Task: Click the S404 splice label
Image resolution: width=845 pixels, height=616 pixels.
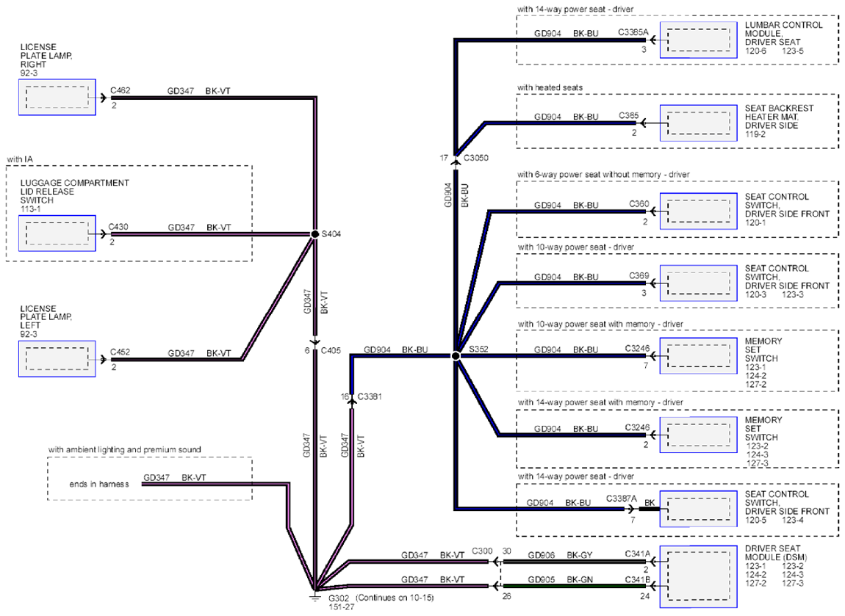Action: point(331,234)
